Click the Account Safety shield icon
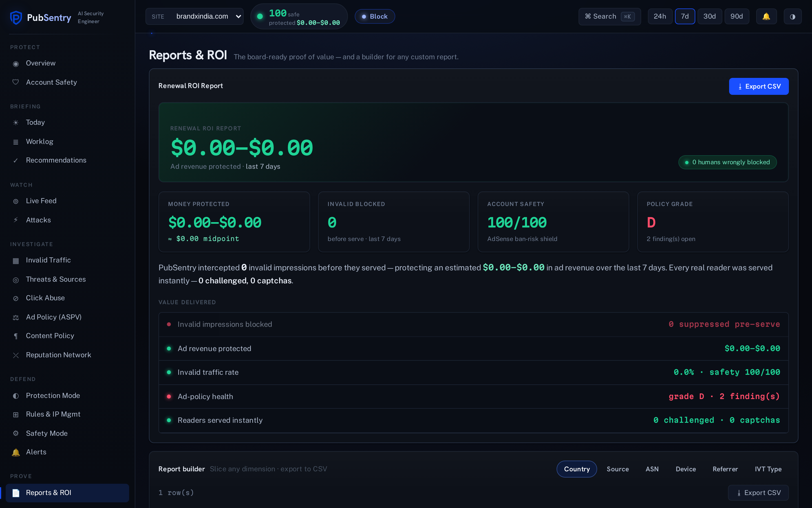 [16, 82]
